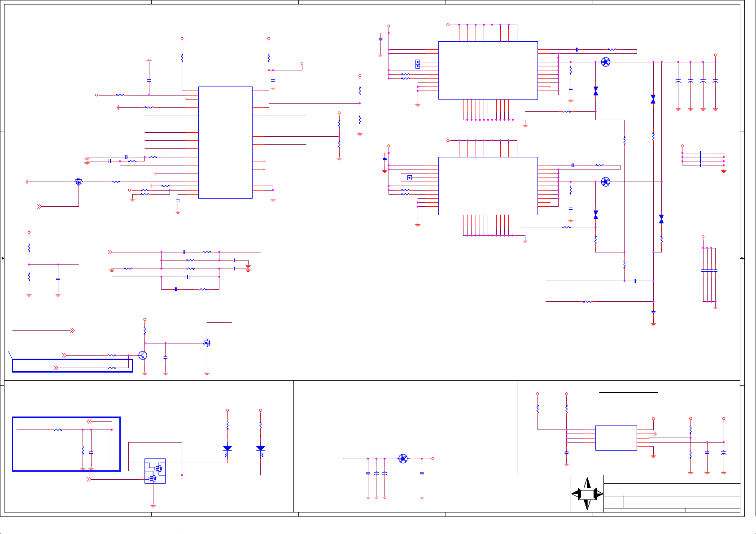Image resolution: width=756 pixels, height=534 pixels.
Task: Click the right-pointing port at long line's end
Action: click(x=72, y=330)
